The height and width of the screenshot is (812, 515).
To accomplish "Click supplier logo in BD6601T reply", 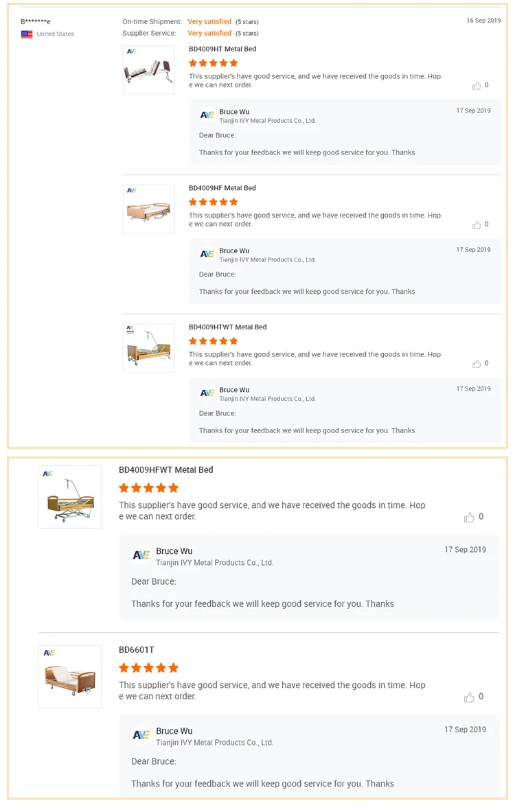I will coord(141,735).
